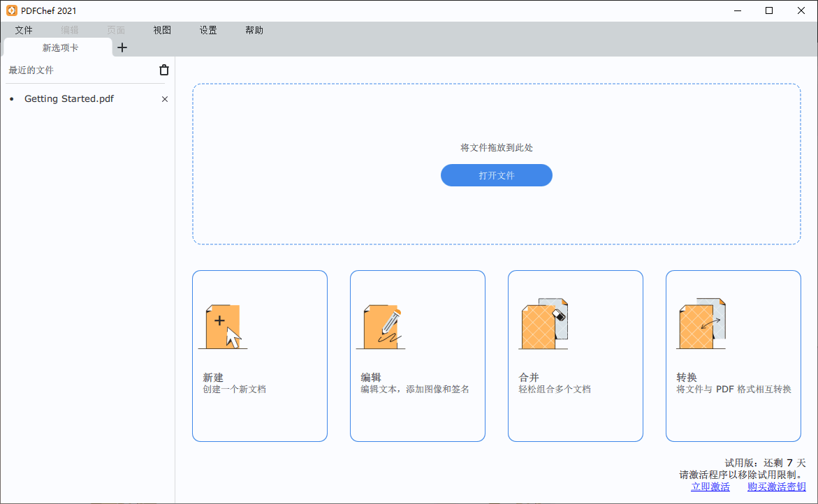This screenshot has height=504, width=818.
Task: Click the 最近的文件 heading
Action: click(31, 70)
